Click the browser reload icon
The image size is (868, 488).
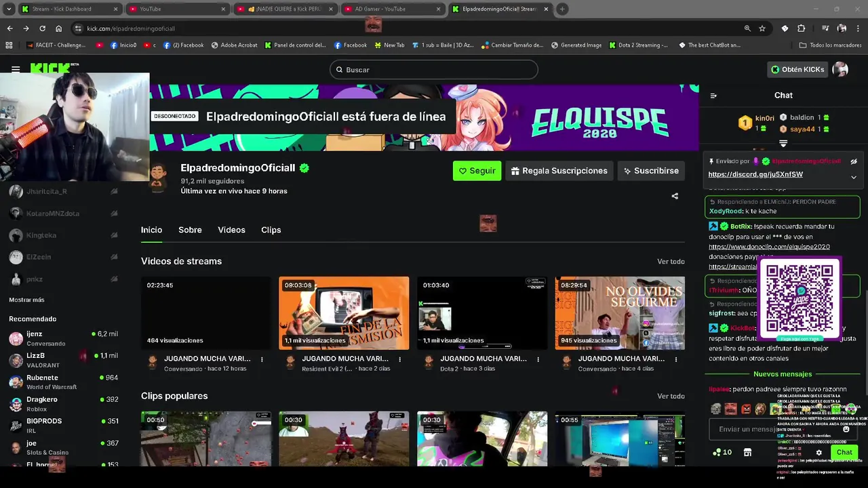point(42,28)
